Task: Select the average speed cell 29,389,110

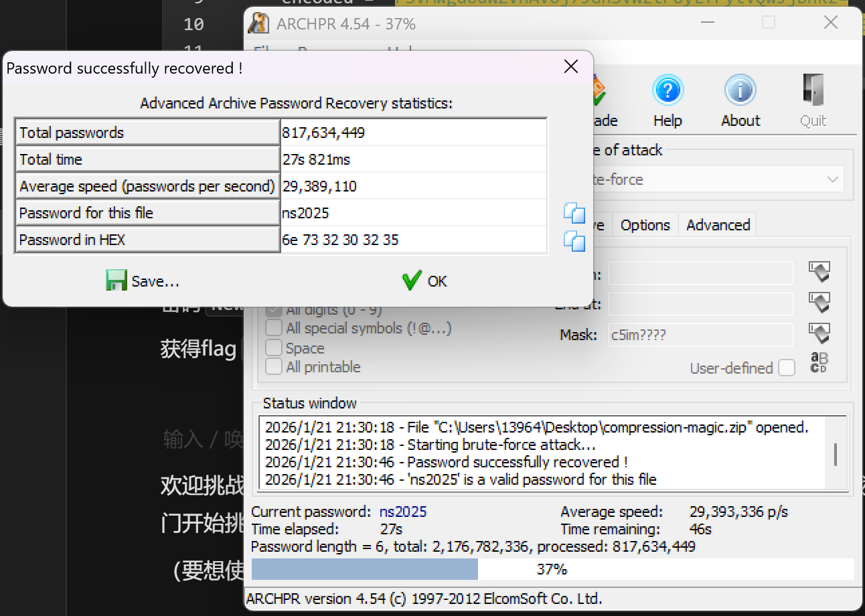Action: pos(414,186)
